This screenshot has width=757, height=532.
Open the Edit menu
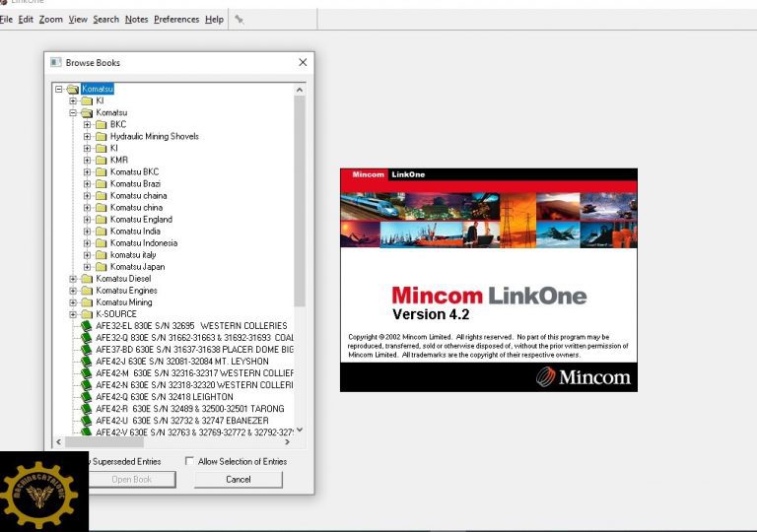(x=26, y=20)
